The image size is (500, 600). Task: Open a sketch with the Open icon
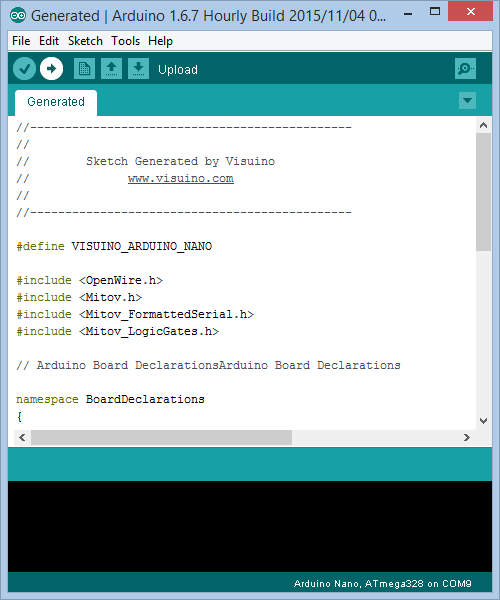pyautogui.click(x=111, y=69)
